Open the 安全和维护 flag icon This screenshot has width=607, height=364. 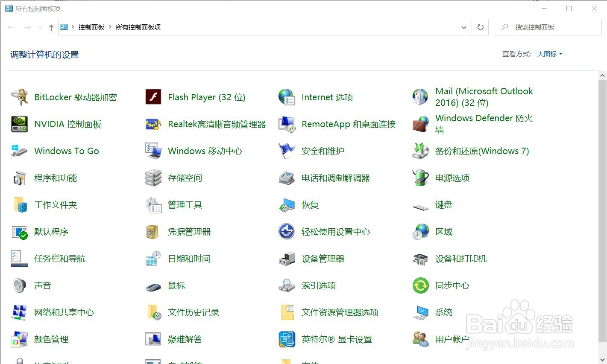pos(287,151)
